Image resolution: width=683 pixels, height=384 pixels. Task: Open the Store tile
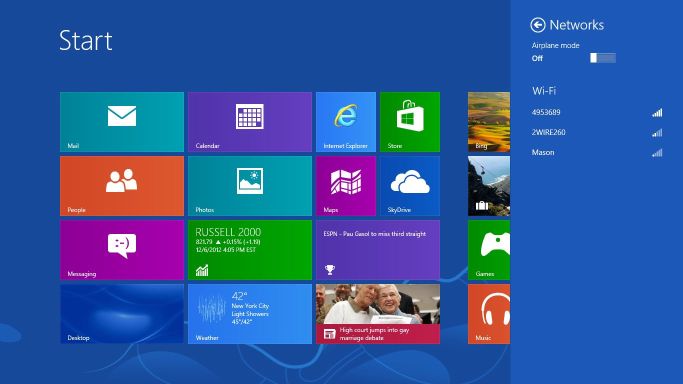[x=410, y=122]
